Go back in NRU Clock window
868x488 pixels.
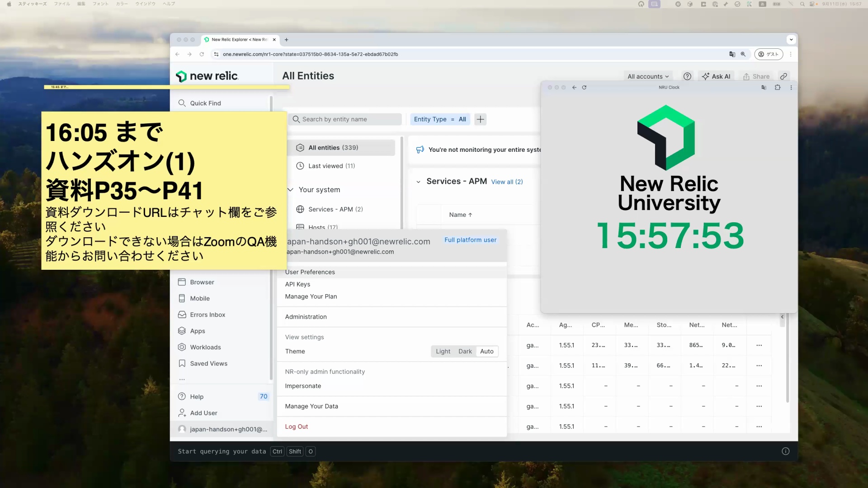tap(574, 88)
